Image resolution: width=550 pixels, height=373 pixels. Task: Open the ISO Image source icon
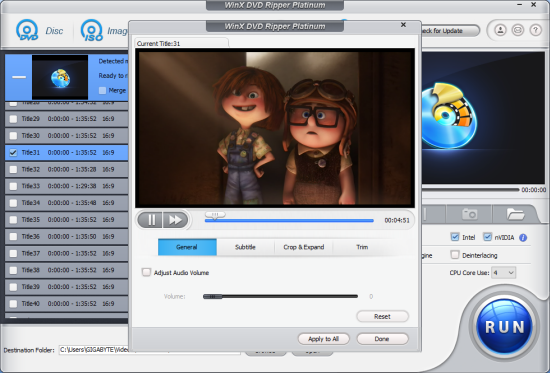tap(92, 31)
